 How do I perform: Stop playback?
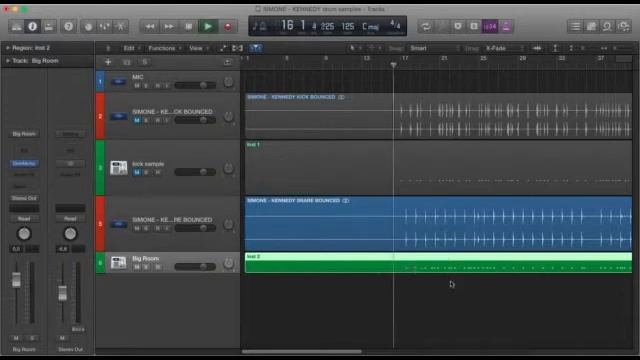pyautogui.click(x=189, y=27)
